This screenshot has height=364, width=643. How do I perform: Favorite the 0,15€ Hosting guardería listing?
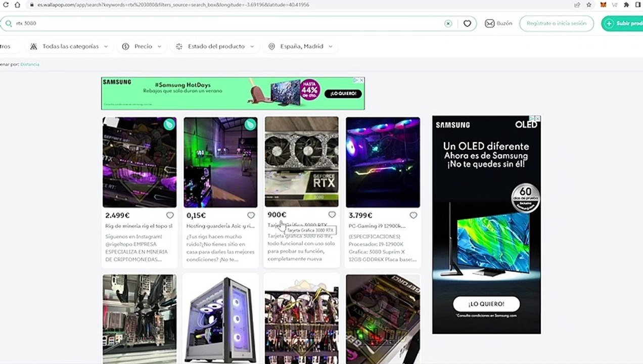[251, 215]
